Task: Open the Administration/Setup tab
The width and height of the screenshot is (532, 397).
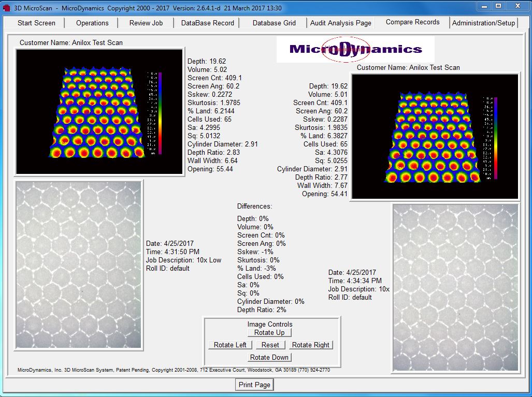Action: point(483,23)
